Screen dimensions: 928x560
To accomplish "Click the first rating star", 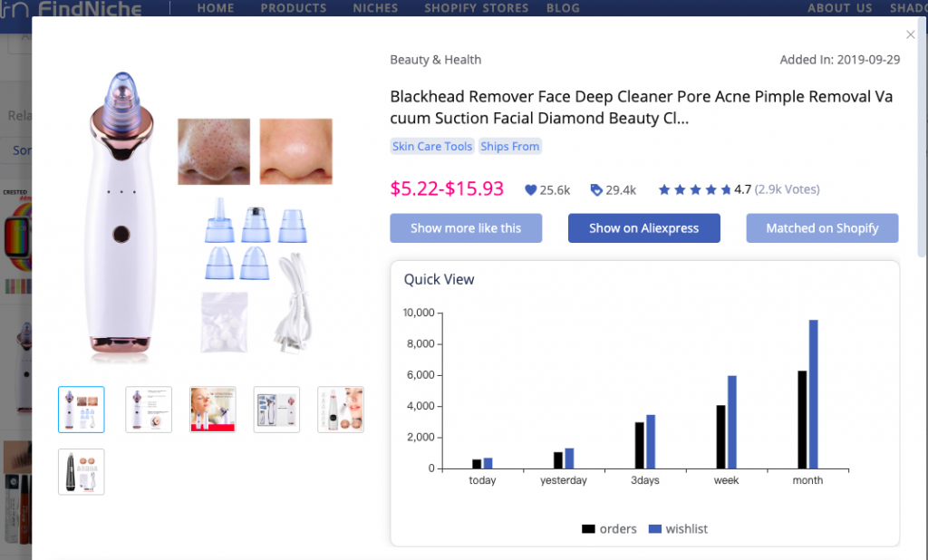I will 664,189.
